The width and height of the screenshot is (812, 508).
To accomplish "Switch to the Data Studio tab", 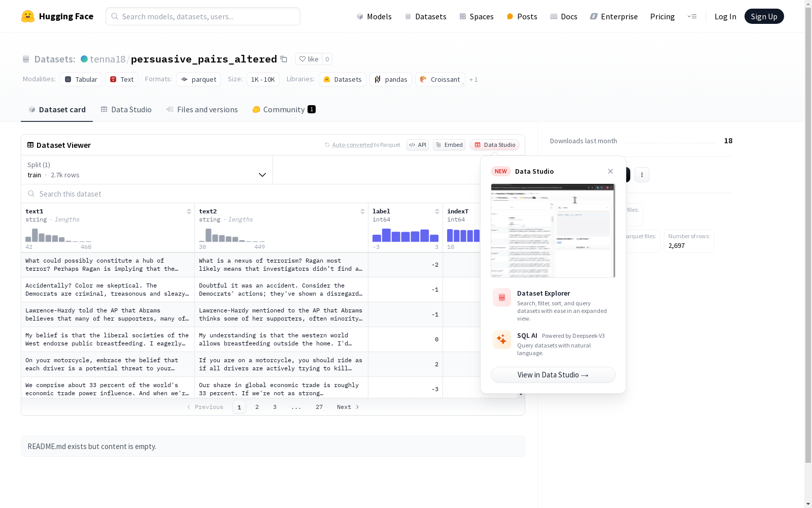I will [x=126, y=110].
